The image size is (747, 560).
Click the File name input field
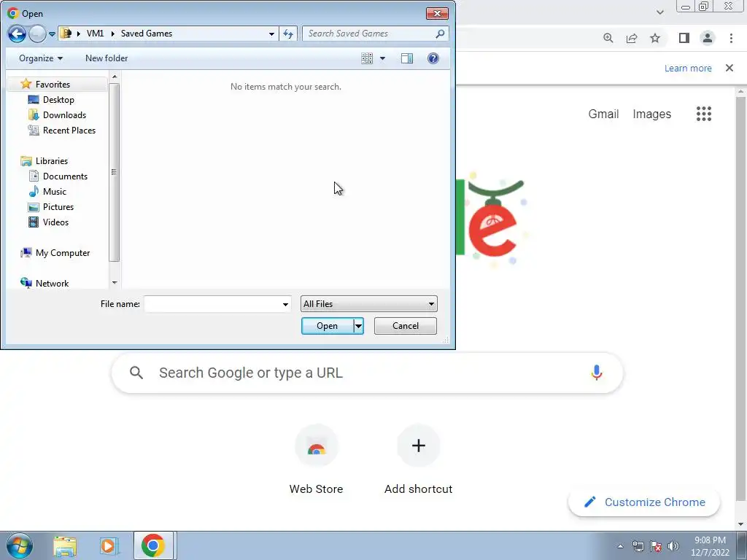click(x=212, y=304)
